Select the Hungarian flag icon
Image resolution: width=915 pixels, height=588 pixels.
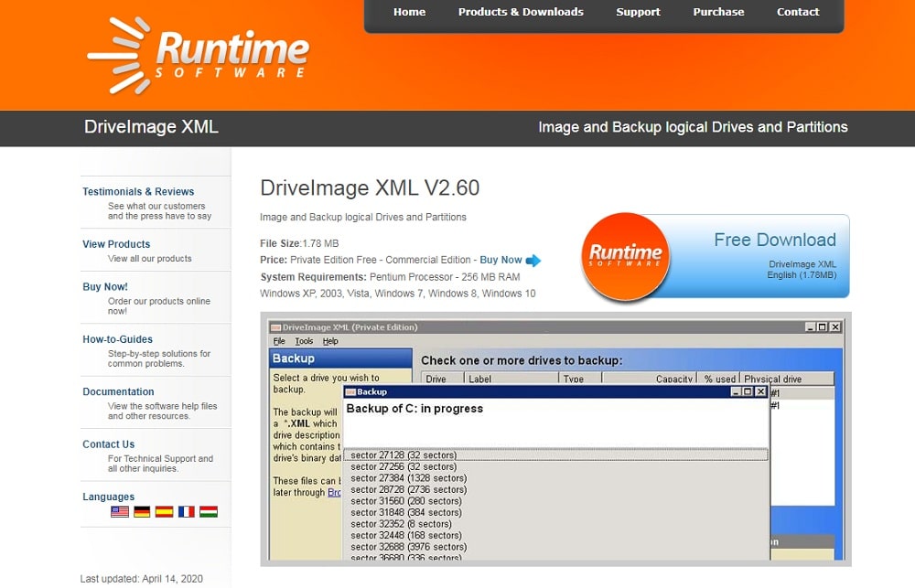209,511
